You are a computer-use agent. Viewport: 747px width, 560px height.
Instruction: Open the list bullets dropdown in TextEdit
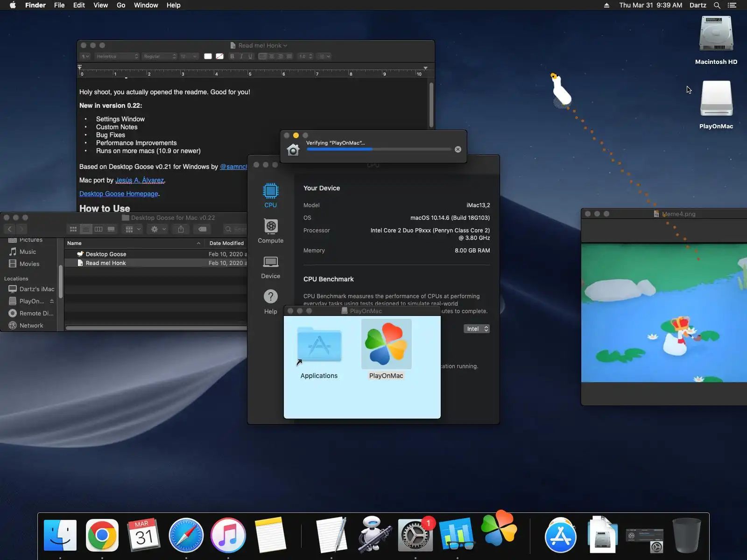(324, 56)
